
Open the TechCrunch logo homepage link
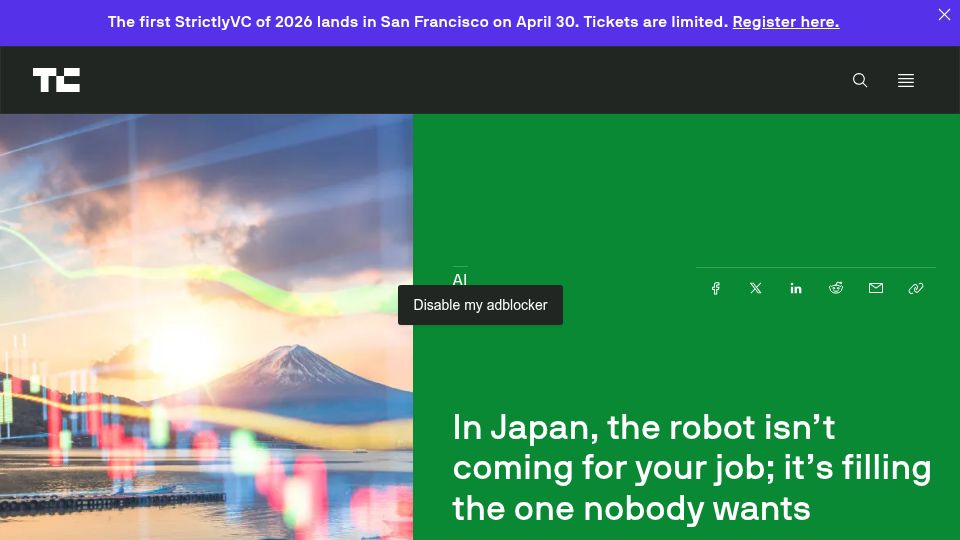56,80
